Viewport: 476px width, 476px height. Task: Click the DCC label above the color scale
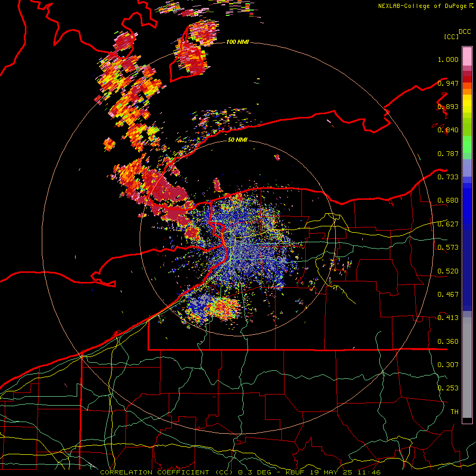click(x=465, y=32)
